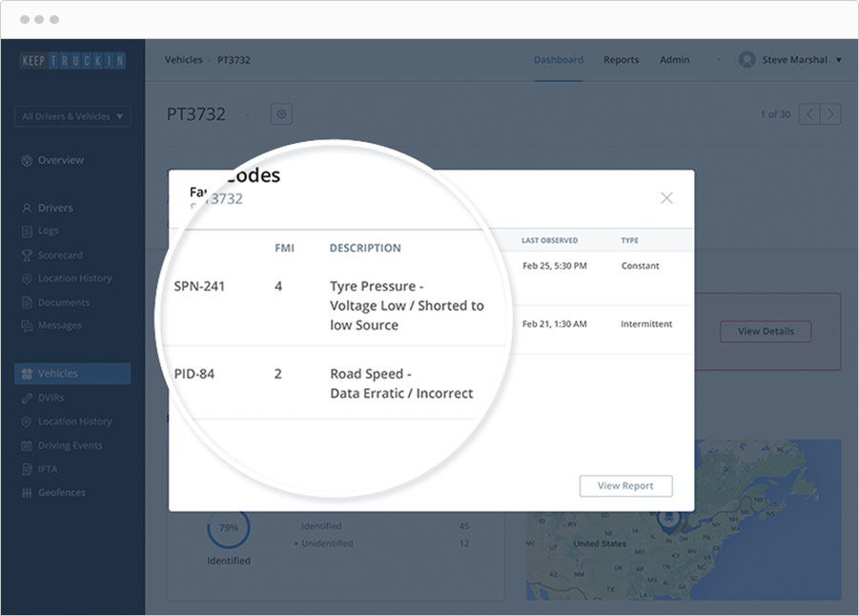
Task: Open the Admin tab
Action: [x=675, y=60]
